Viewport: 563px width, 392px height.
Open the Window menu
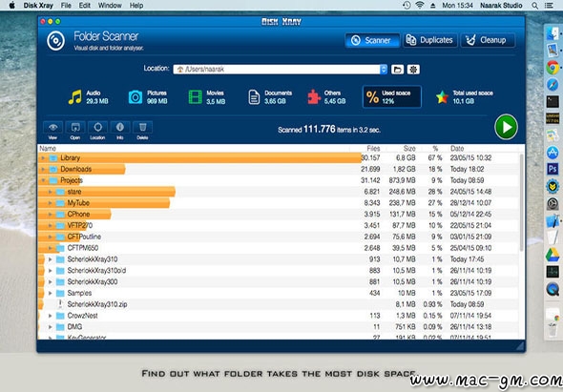click(x=110, y=6)
